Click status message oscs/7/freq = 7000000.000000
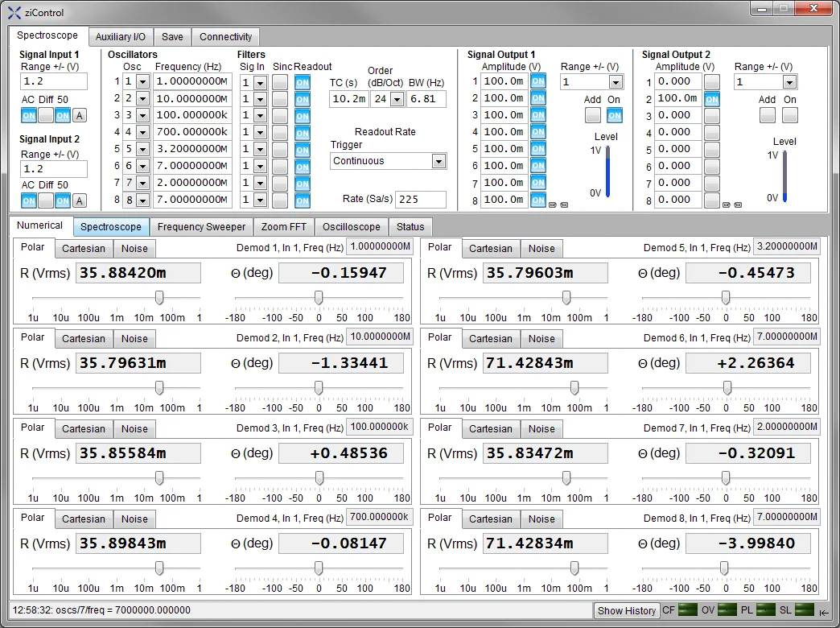 click(x=101, y=609)
